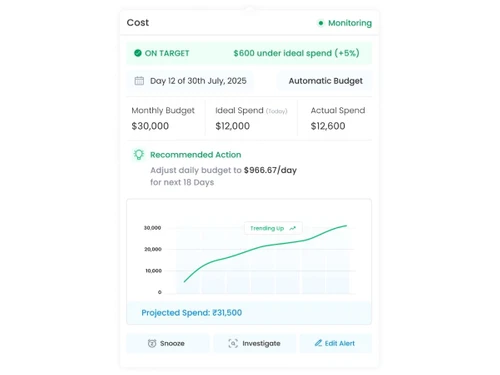Click the trending up arrow icon
The image size is (500, 375).
[x=292, y=228]
